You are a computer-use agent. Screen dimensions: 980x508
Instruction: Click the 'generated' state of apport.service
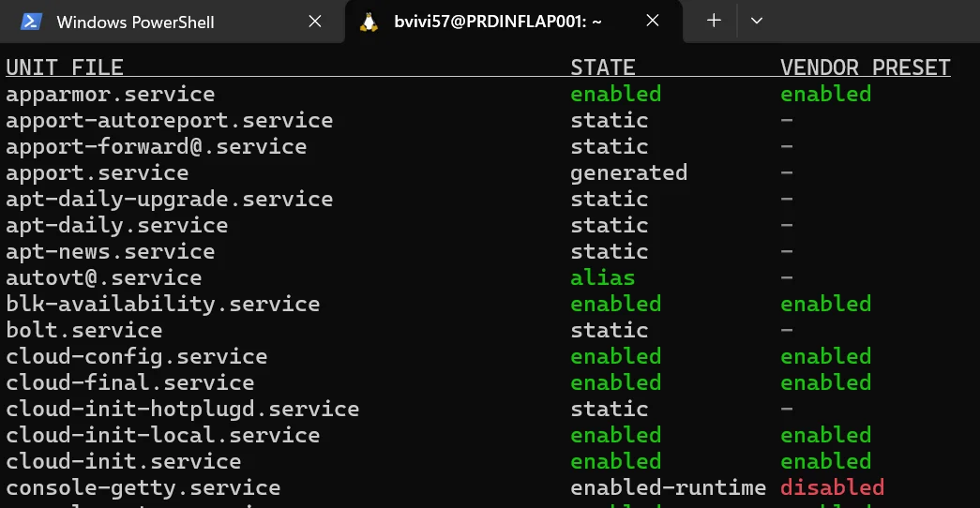point(628,173)
